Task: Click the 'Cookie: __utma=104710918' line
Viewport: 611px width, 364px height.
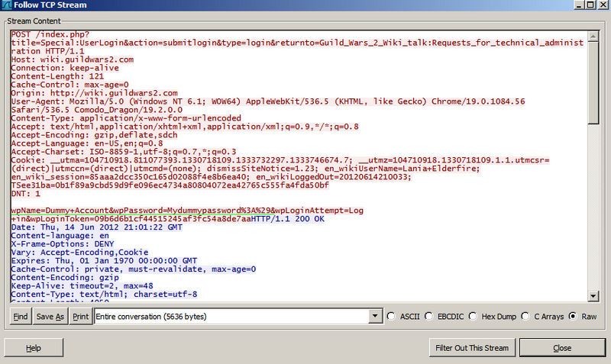Action: tap(280, 160)
